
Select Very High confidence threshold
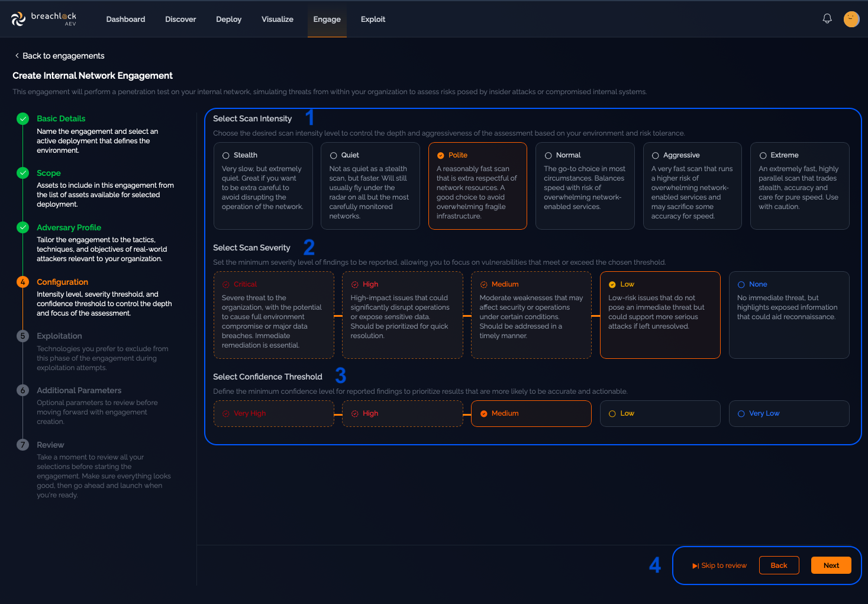coord(274,413)
